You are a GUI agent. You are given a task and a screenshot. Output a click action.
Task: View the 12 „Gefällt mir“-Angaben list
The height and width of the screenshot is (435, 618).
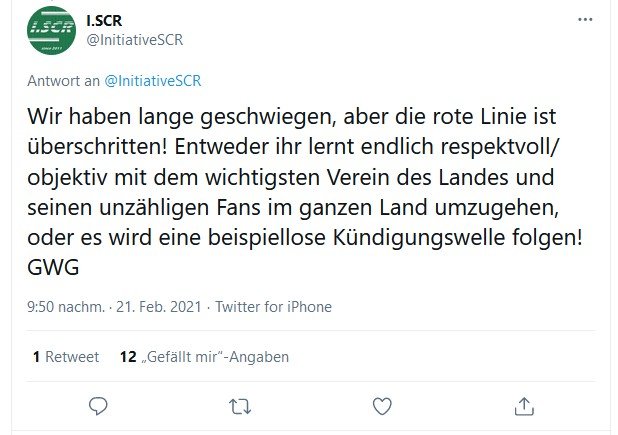pos(204,357)
